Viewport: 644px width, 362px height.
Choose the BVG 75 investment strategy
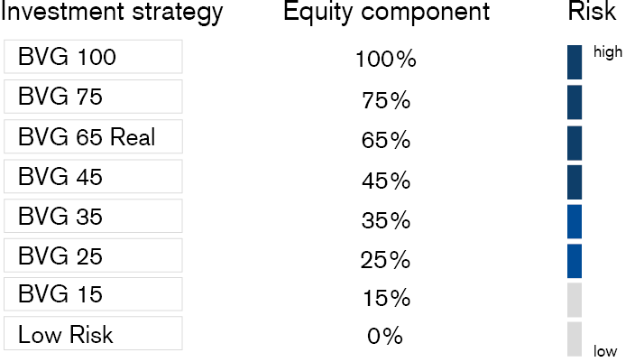click(x=93, y=97)
